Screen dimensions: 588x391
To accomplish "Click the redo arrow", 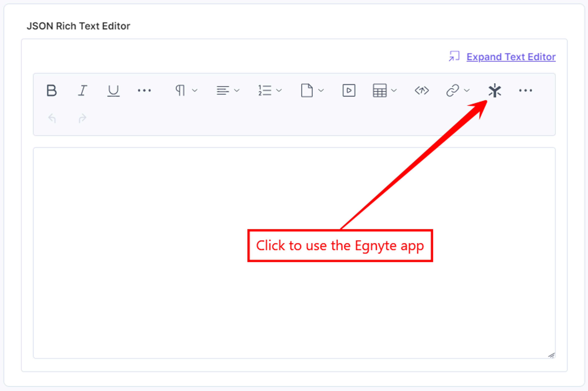I will point(83,118).
